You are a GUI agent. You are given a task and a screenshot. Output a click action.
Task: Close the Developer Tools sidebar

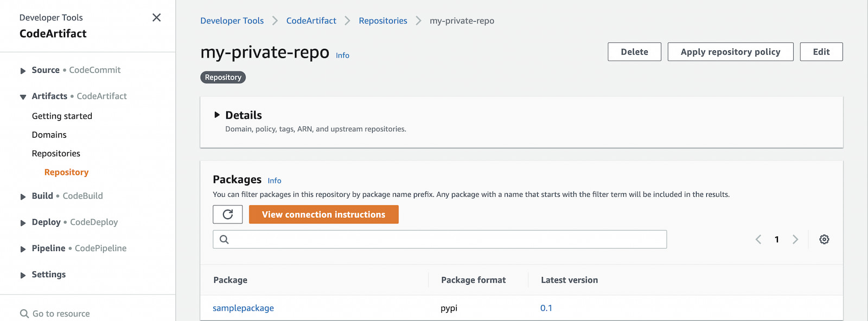tap(156, 17)
